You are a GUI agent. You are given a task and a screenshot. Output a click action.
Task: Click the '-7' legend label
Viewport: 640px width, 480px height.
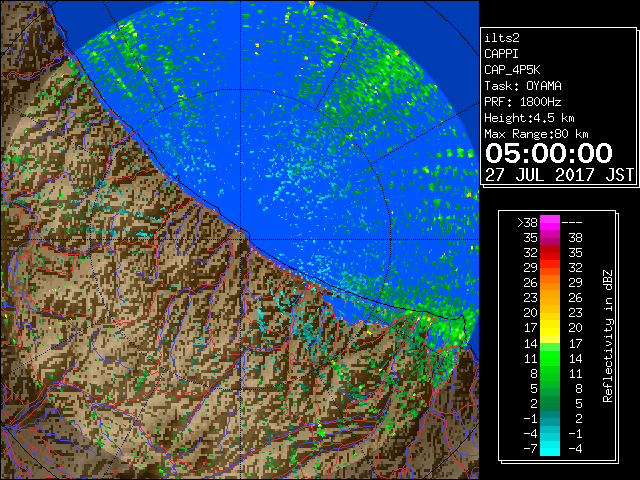[x=531, y=449]
